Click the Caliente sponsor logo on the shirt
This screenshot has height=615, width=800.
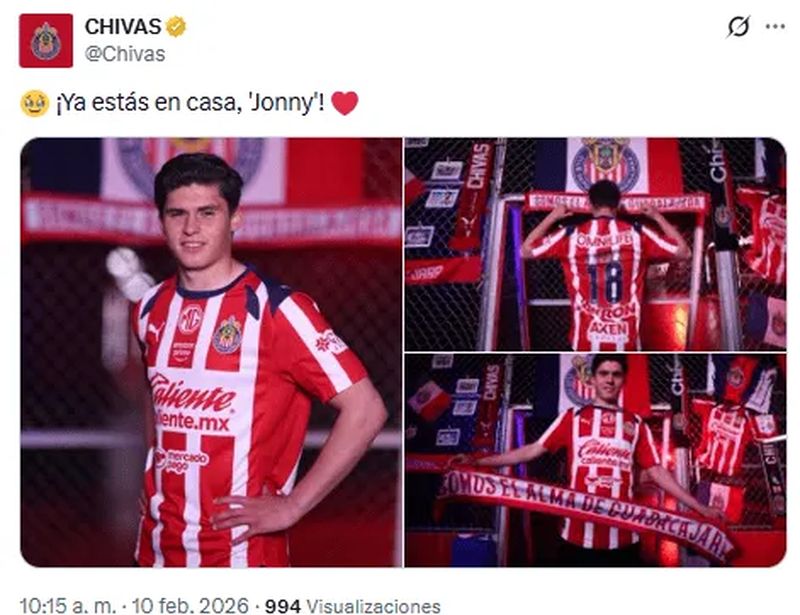tap(193, 403)
